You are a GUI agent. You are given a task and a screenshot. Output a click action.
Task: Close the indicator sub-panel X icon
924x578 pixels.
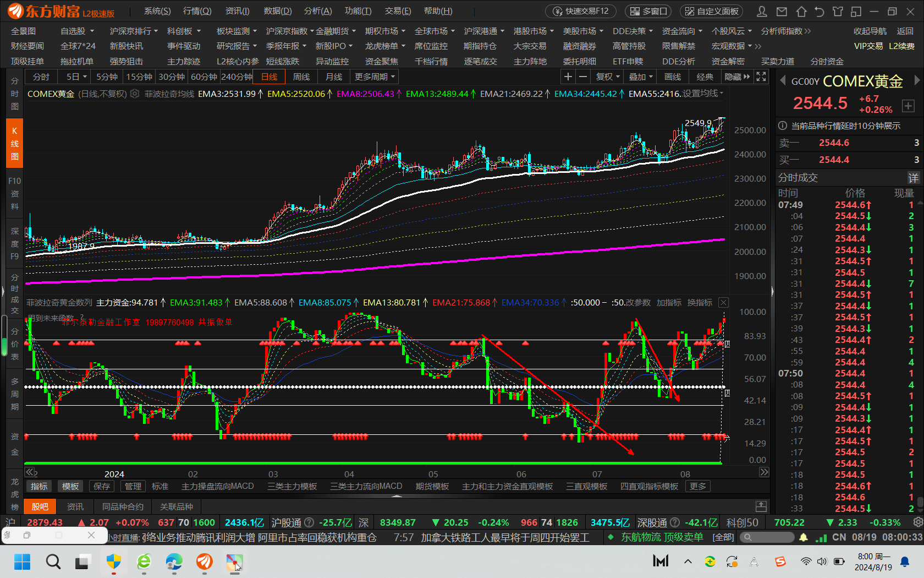click(x=724, y=302)
